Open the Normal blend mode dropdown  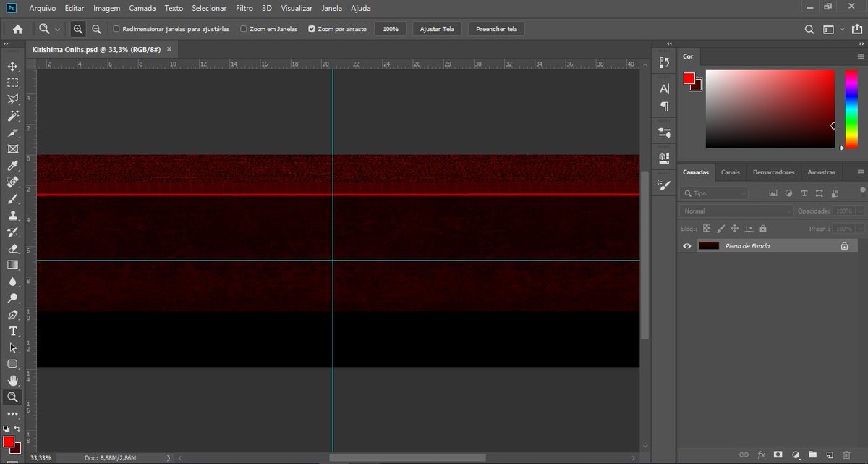(x=737, y=211)
